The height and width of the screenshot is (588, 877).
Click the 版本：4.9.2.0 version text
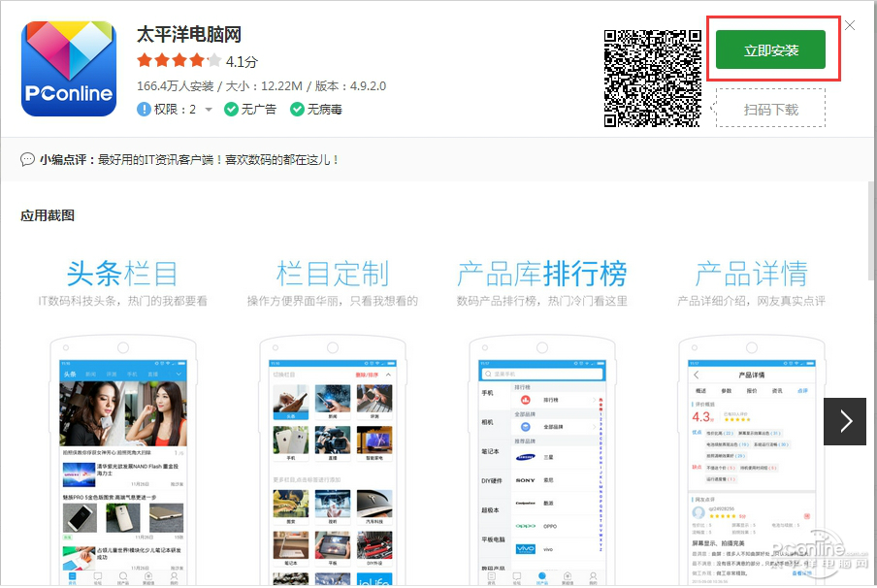coord(350,86)
